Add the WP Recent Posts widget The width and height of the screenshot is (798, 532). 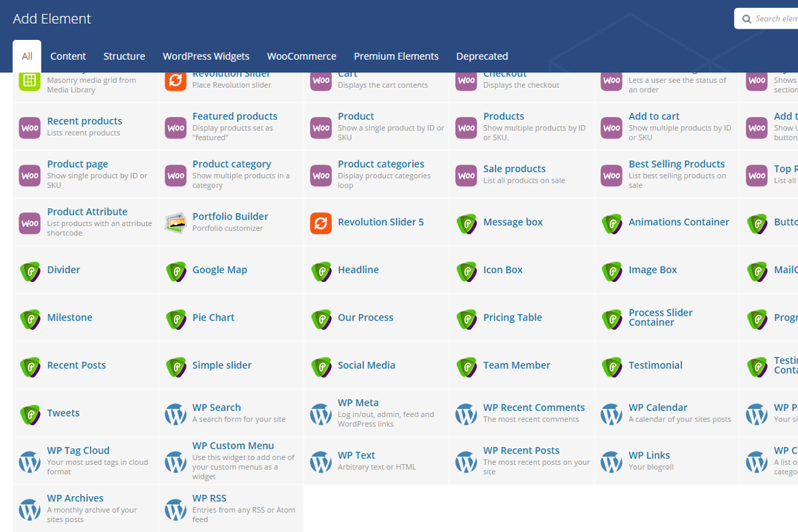(x=522, y=461)
